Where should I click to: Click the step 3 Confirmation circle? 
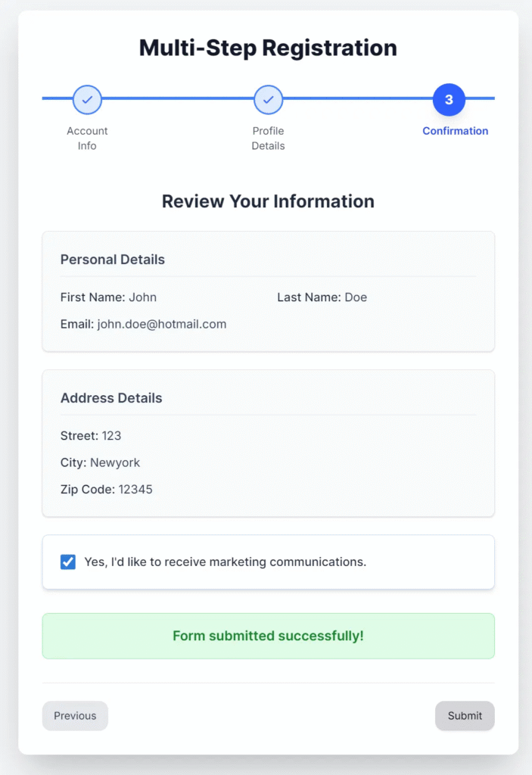pos(449,99)
